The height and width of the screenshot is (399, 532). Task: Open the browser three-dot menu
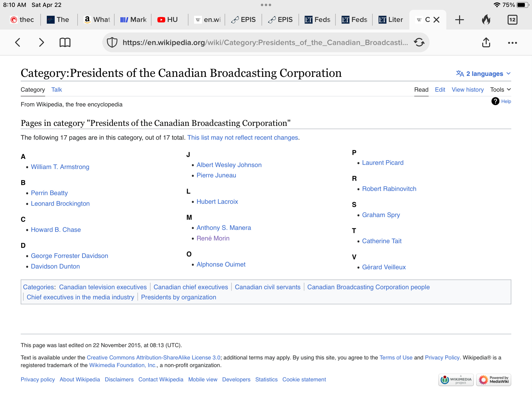pos(513,43)
